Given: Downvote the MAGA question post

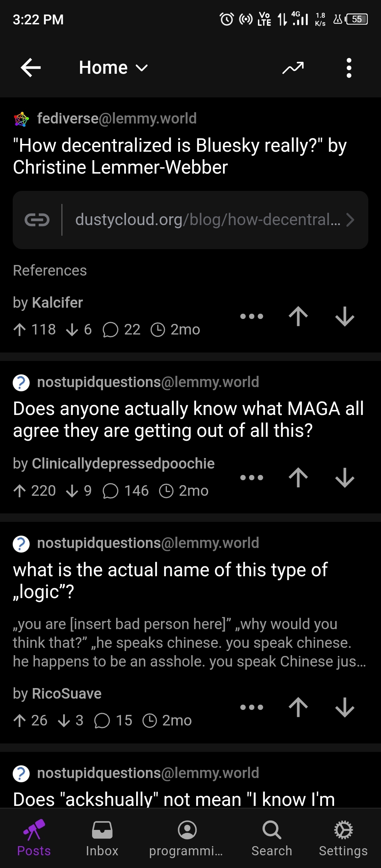Looking at the screenshot, I should click(x=345, y=477).
